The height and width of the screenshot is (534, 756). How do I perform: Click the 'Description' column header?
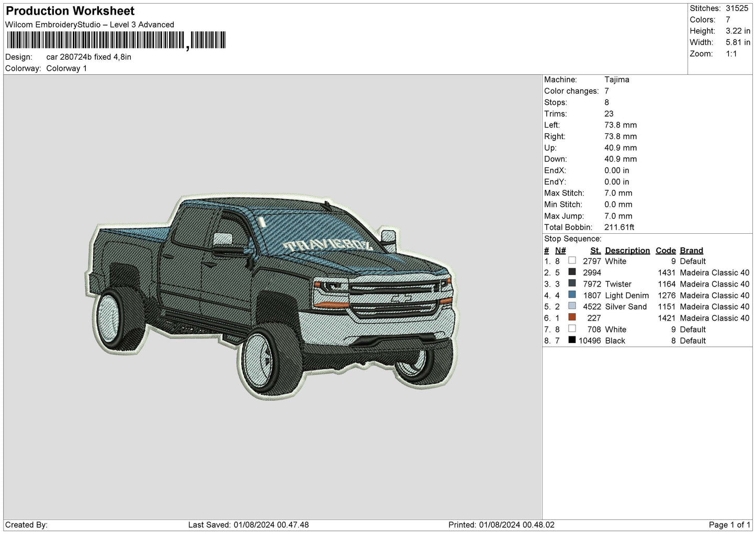tap(627, 251)
